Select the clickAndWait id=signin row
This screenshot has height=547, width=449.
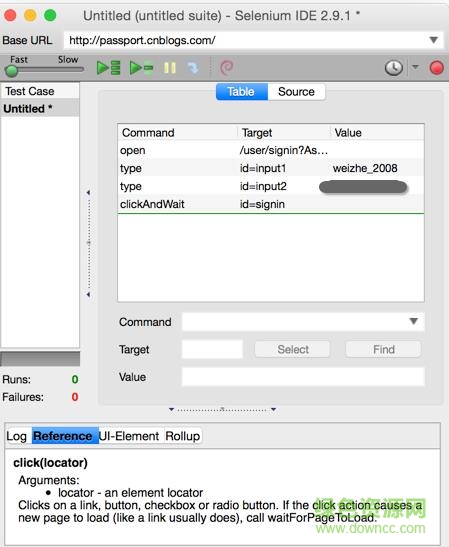pos(271,204)
